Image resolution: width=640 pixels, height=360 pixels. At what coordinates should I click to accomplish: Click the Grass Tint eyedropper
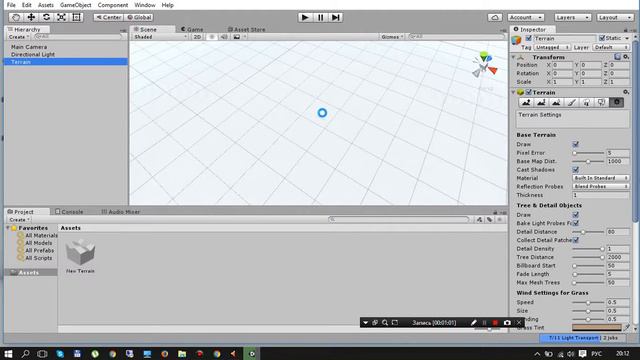click(x=627, y=327)
